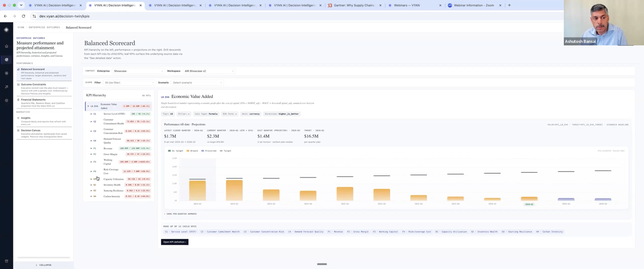
Task: Close the Webinars — VYAN tab
Action: pyautogui.click(x=440, y=5)
